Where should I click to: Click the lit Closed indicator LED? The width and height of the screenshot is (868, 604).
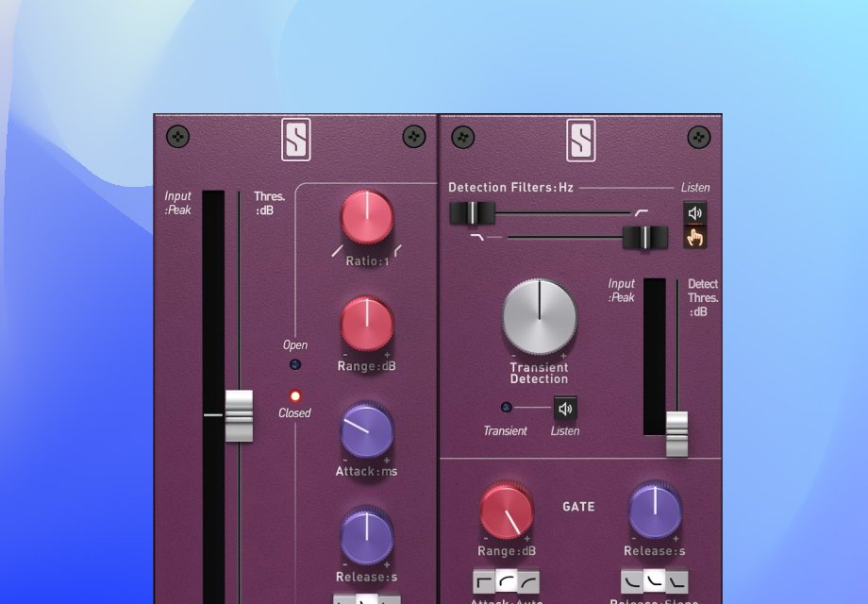[x=295, y=395]
